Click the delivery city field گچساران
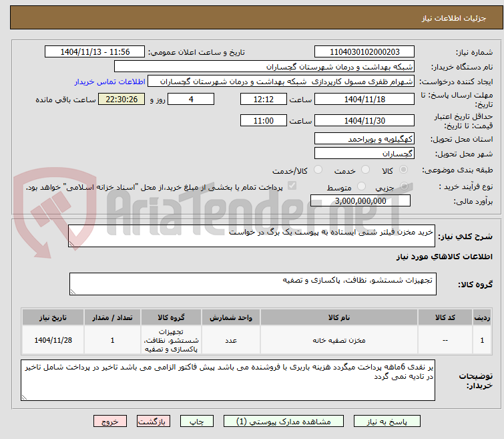The width and height of the screenshot is (504, 439). [x=364, y=153]
